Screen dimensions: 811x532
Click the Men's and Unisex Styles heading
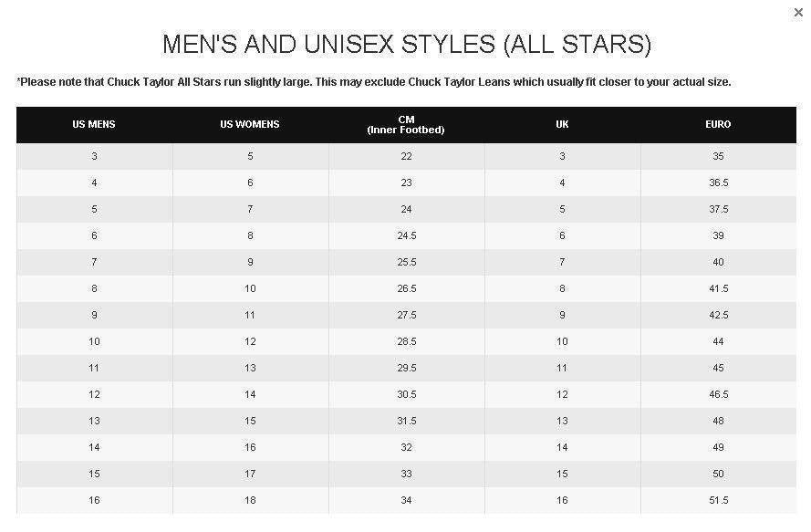407,44
